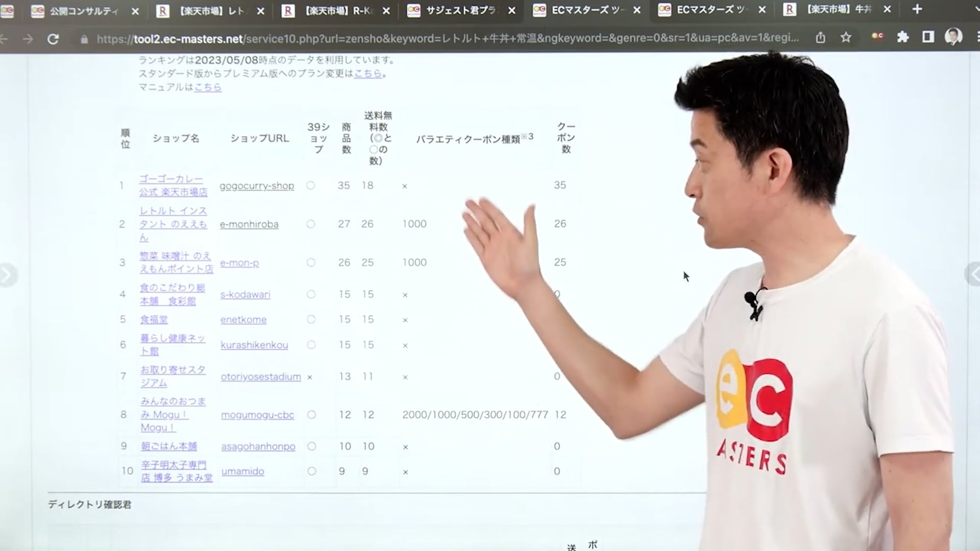The width and height of the screenshot is (980, 551).
Task: Reload the page with the refresh icon
Action: pyautogui.click(x=53, y=39)
